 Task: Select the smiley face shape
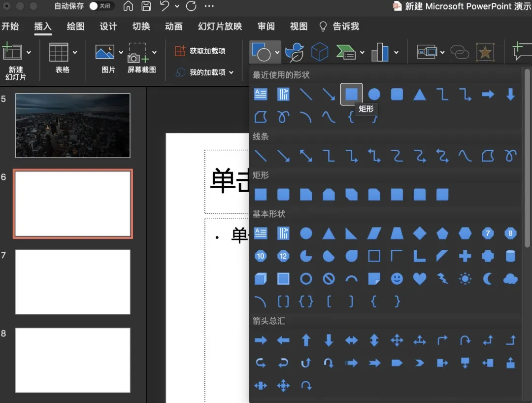click(x=397, y=279)
